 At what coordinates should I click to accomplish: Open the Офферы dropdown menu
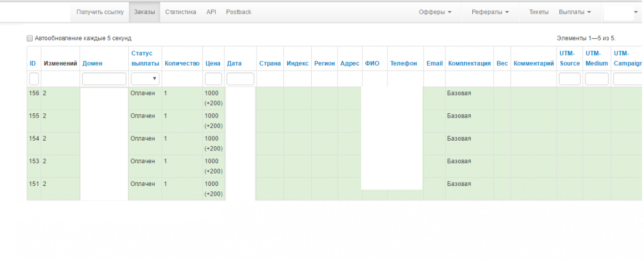pos(435,12)
